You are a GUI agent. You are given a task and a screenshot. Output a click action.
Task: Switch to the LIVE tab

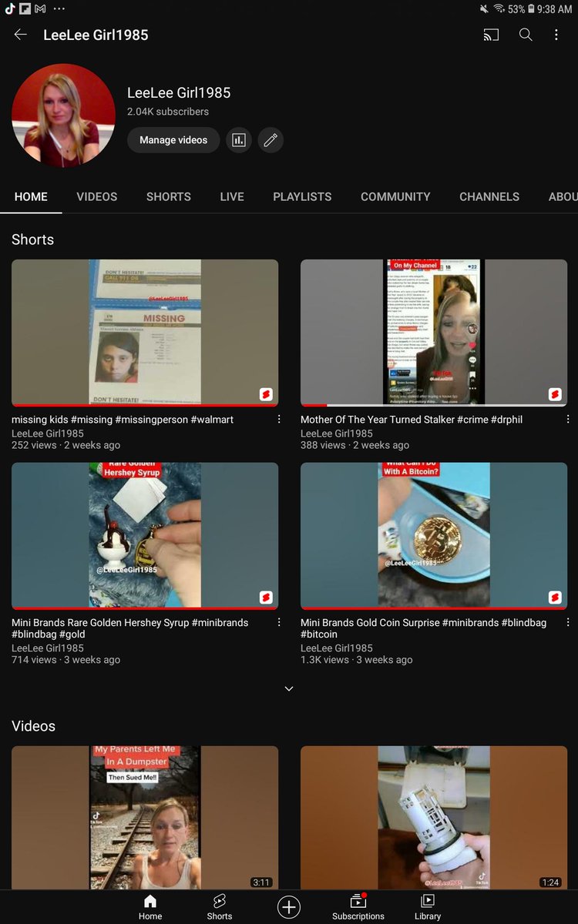[232, 197]
